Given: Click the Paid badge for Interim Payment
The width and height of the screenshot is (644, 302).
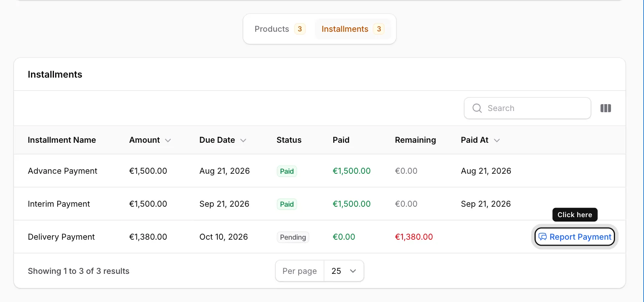Looking at the screenshot, I should [x=287, y=204].
